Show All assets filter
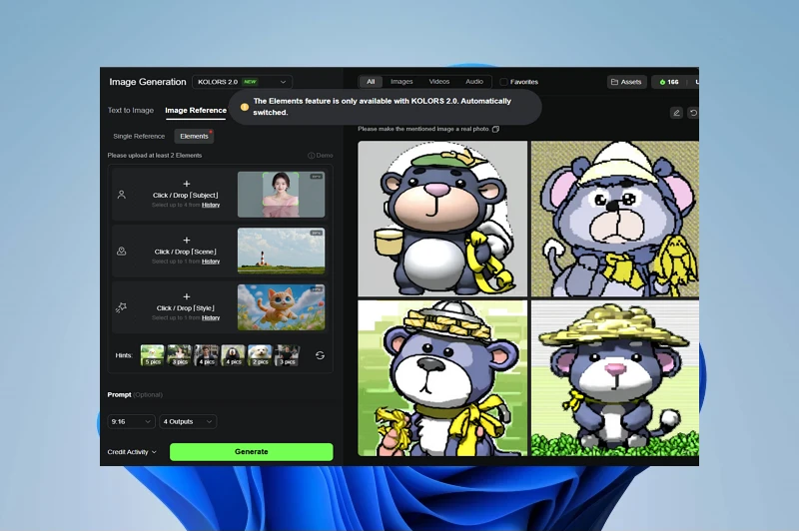Image resolution: width=799 pixels, height=532 pixels. 371,82
